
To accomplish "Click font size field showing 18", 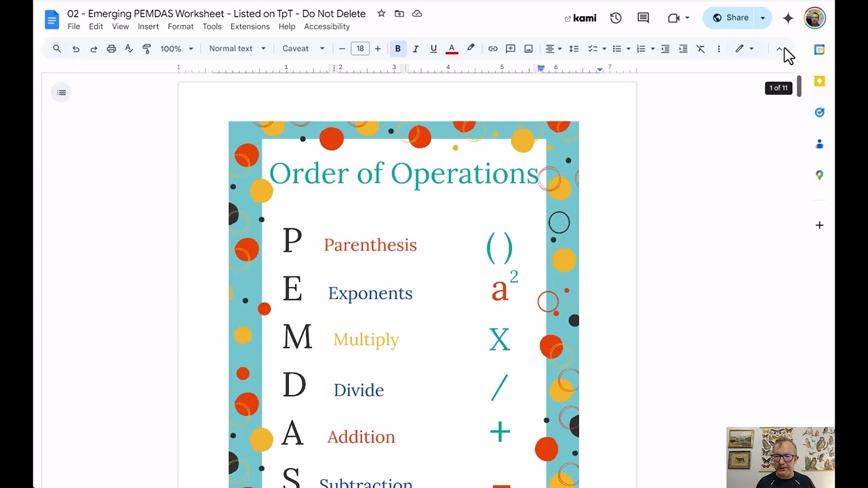I will pos(360,49).
